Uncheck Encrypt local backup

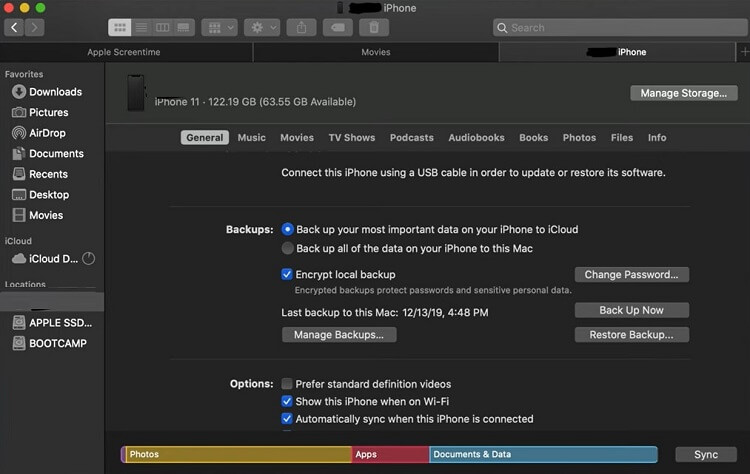(x=288, y=274)
